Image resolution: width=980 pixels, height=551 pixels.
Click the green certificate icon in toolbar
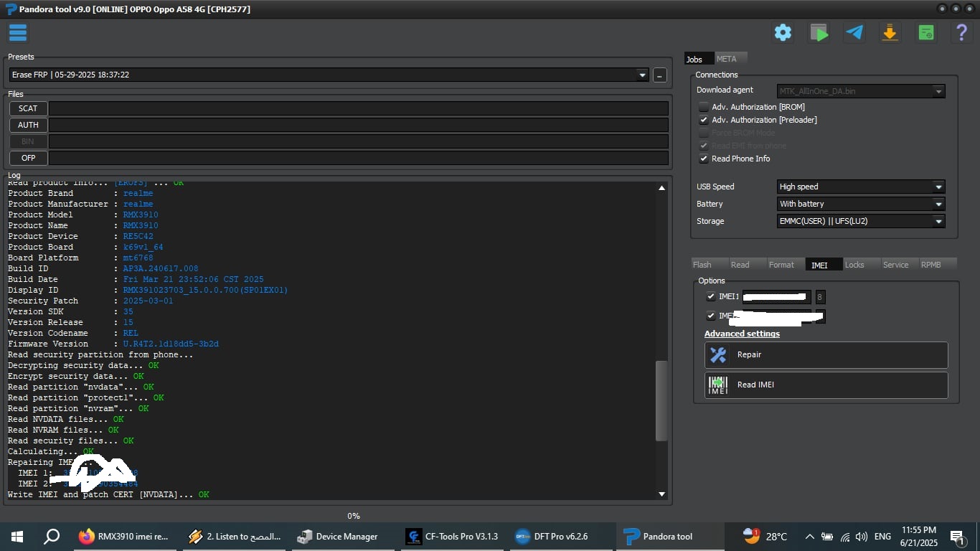[x=926, y=32]
